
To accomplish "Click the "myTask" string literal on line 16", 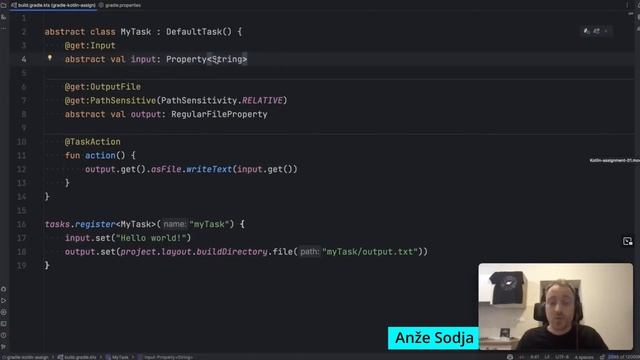I will click(209, 224).
